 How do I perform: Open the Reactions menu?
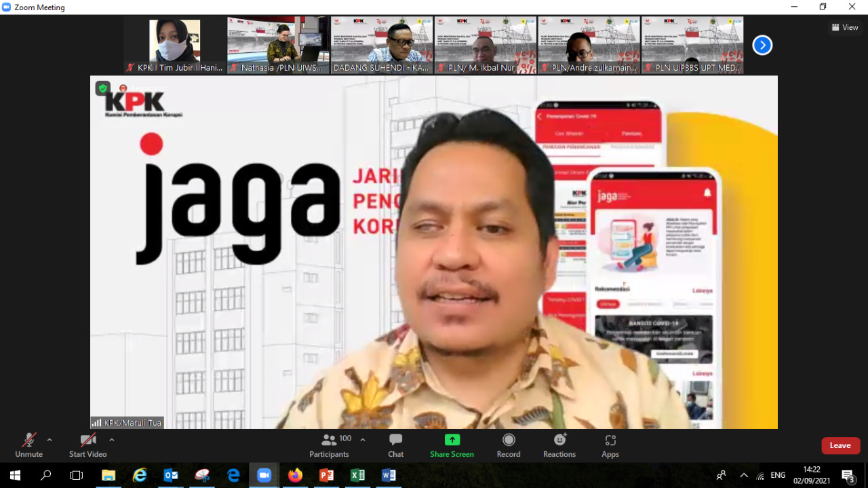click(559, 445)
